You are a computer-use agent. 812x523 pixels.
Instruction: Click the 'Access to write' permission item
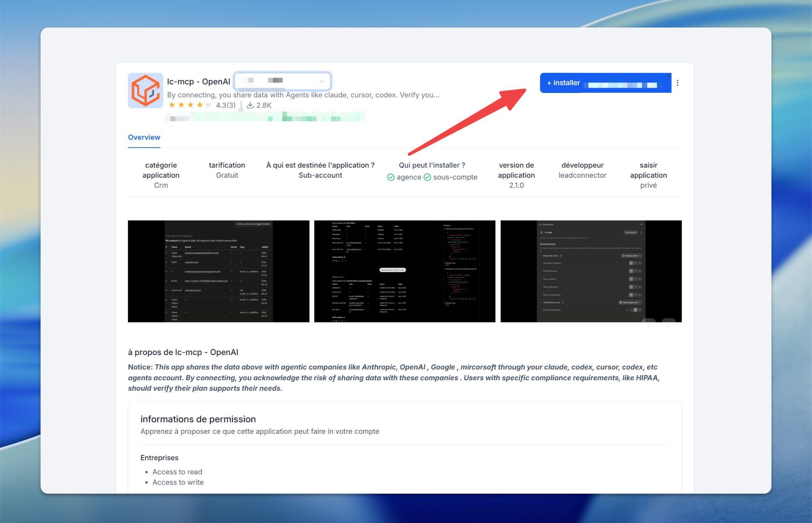[178, 482]
